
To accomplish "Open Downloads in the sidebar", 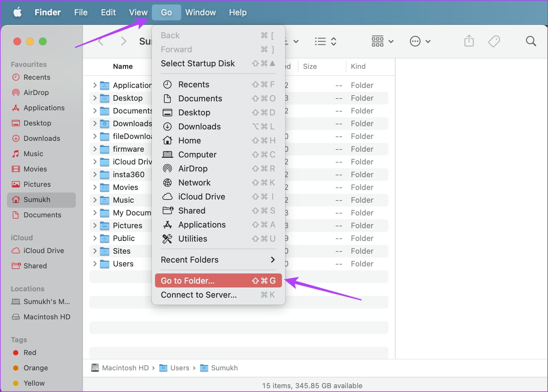I will pyautogui.click(x=41, y=138).
